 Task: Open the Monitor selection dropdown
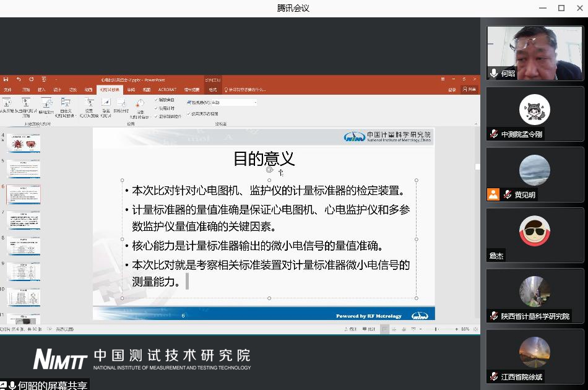coord(255,102)
